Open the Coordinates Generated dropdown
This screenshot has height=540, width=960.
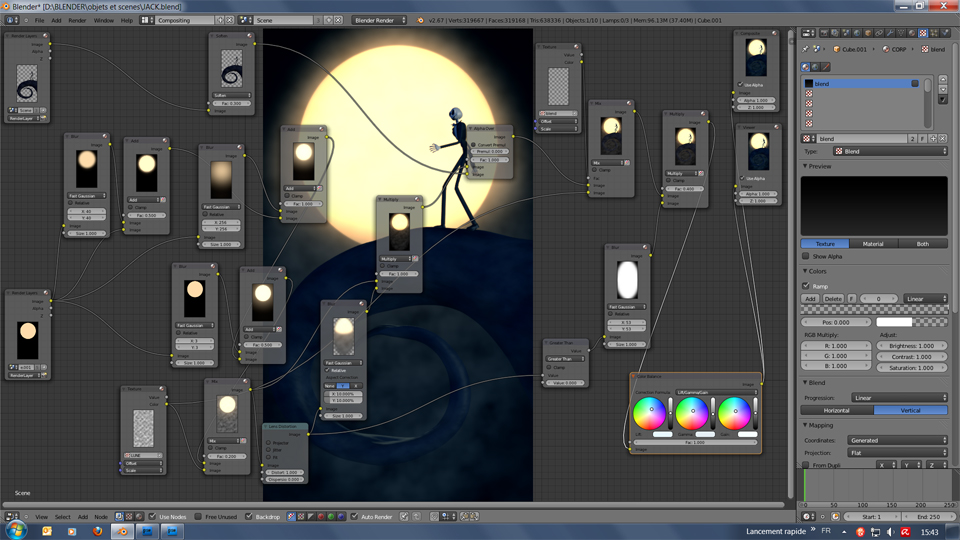click(898, 440)
